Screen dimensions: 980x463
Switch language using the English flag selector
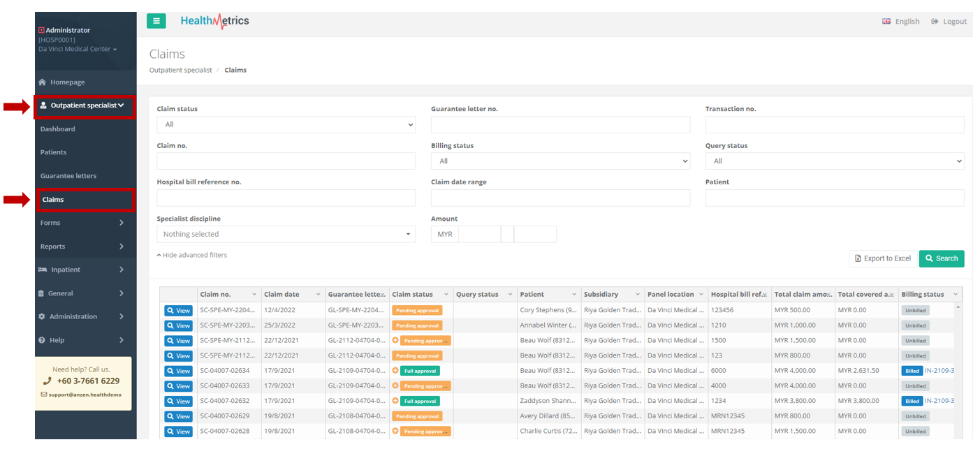(x=901, y=22)
